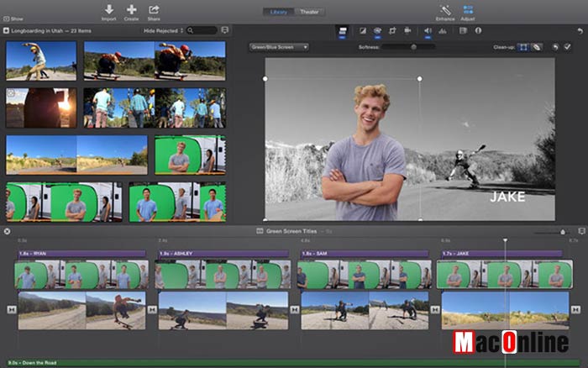
Task: Select the SAM title bar
Action: (365, 254)
